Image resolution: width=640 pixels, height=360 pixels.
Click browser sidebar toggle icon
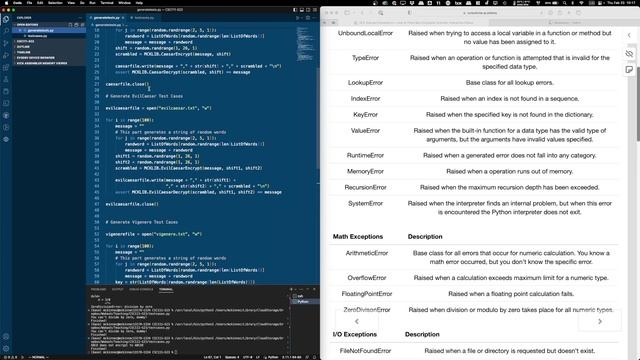pos(347,13)
